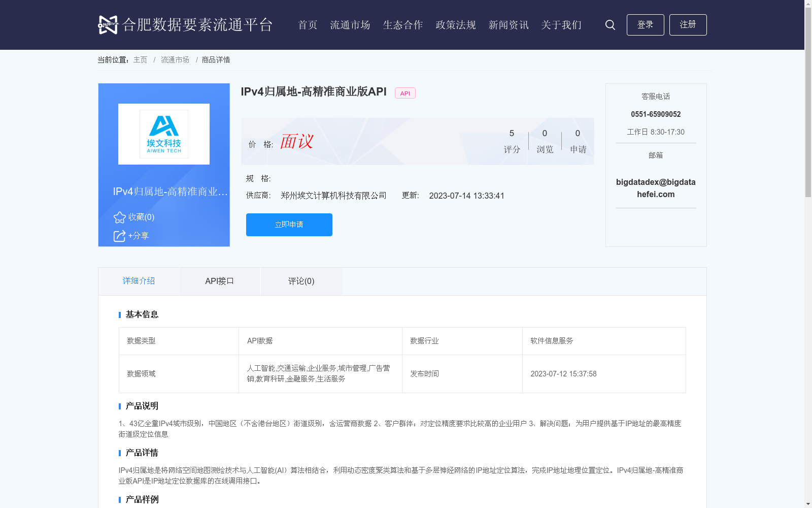Click the 数据领域 cell listing 人工智能,交通运输

pyautogui.click(x=320, y=374)
